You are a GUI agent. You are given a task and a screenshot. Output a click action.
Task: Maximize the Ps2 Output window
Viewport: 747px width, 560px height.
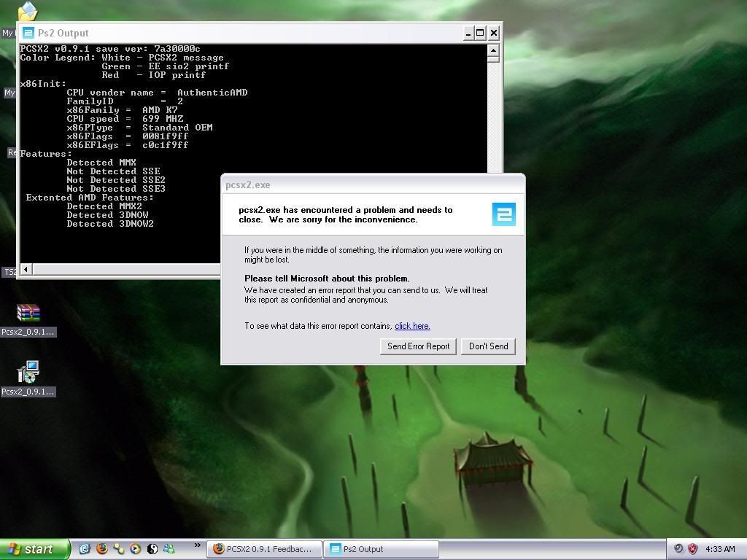point(480,33)
